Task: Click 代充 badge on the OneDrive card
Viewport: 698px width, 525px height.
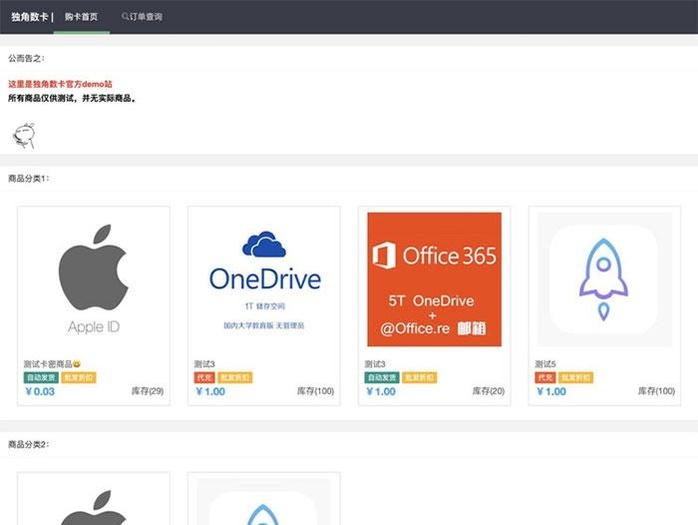Action: pos(204,378)
